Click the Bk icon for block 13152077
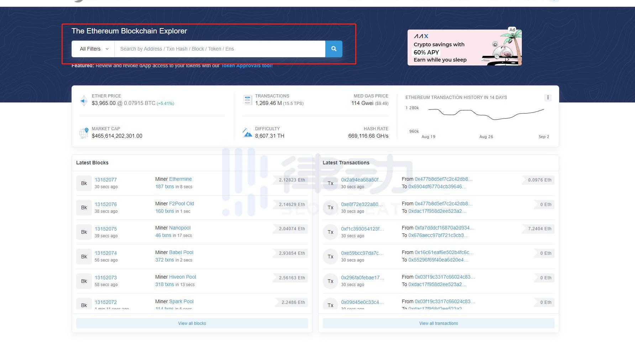 click(84, 183)
